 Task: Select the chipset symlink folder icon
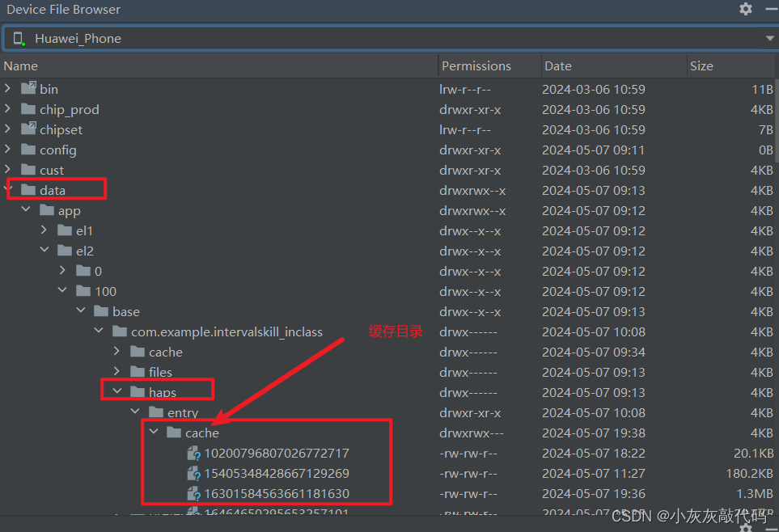pos(29,129)
